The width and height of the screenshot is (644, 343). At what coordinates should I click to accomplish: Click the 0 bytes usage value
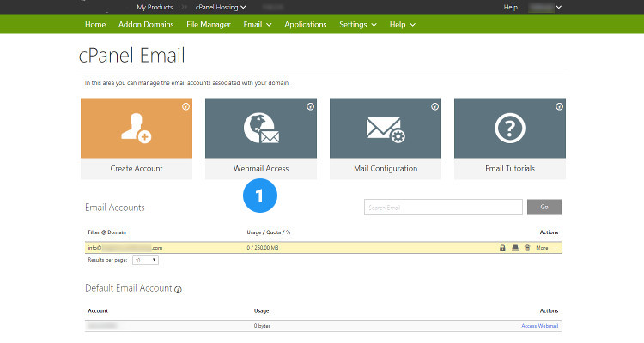click(262, 326)
